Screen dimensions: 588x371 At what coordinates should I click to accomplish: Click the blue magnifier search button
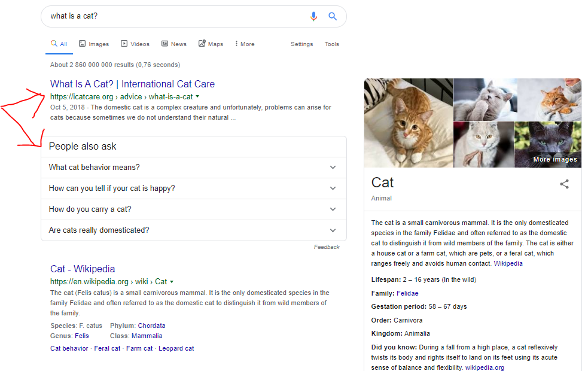pos(332,16)
